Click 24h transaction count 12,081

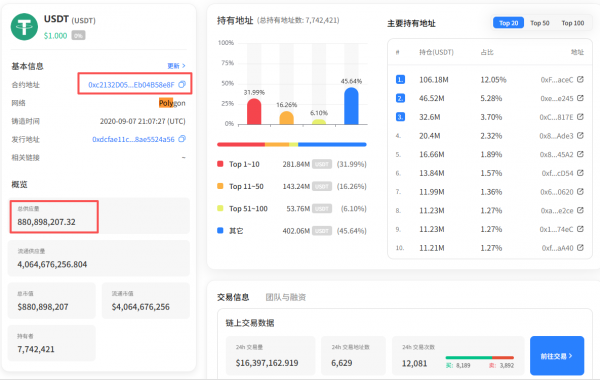click(x=414, y=363)
